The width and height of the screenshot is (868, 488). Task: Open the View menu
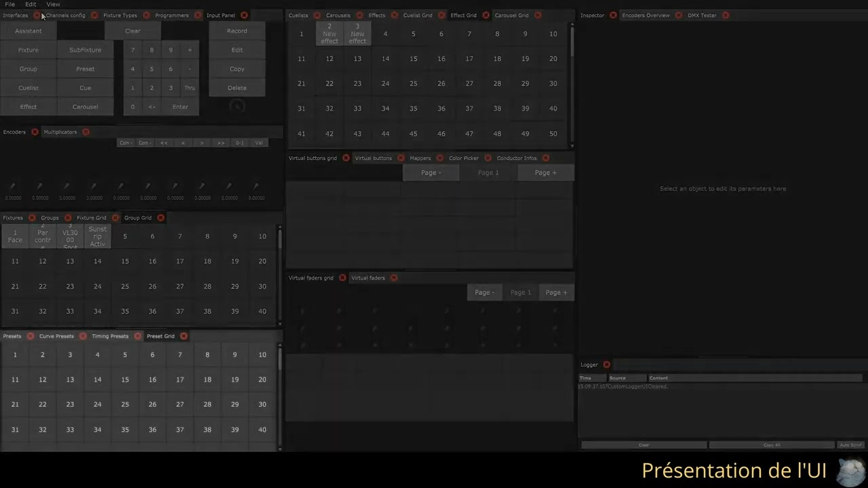click(53, 4)
